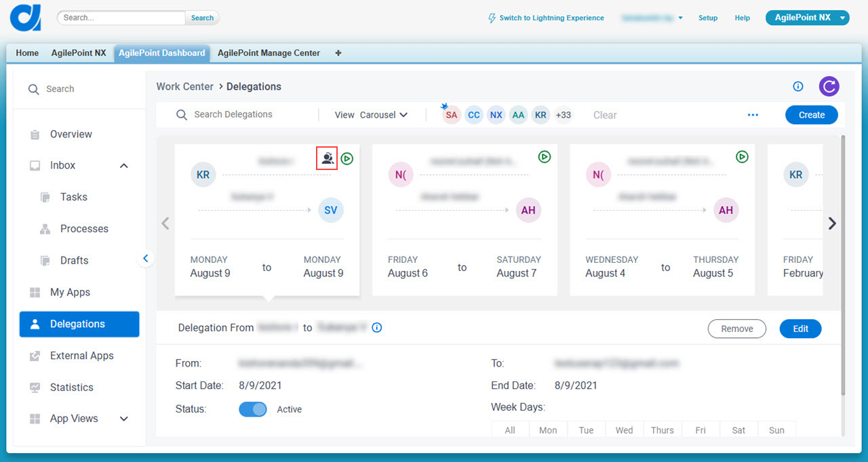Collapse the sidebar with arrow handle
Screen dimensions: 868x462
[145, 258]
